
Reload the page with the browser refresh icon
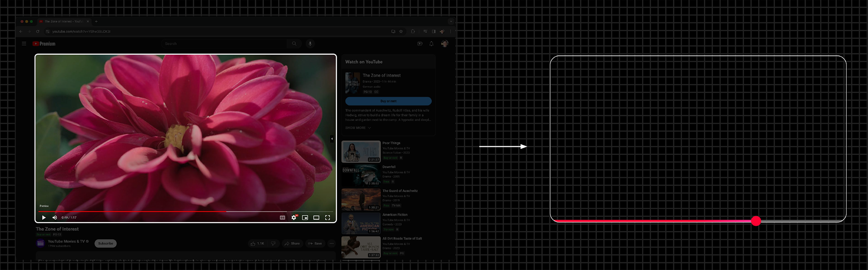click(38, 32)
